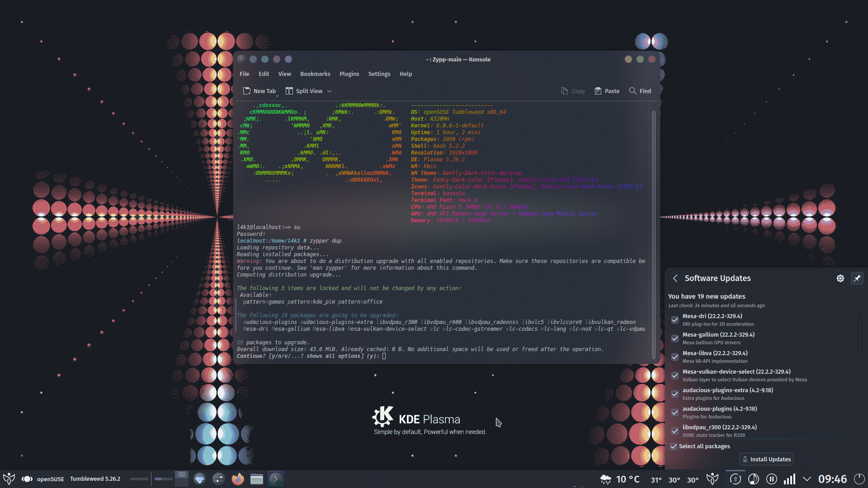Viewport: 868px width, 488px height.
Task: Open the File menu in Konsole
Action: click(244, 74)
